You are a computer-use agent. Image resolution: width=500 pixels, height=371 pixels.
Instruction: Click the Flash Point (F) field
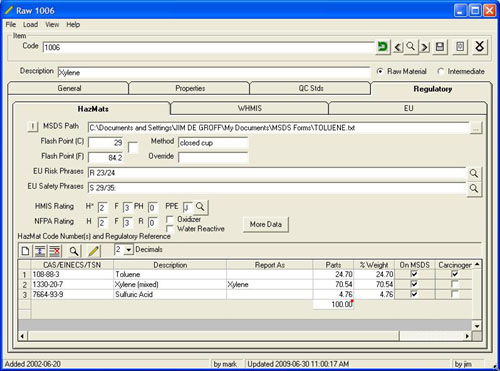point(105,158)
